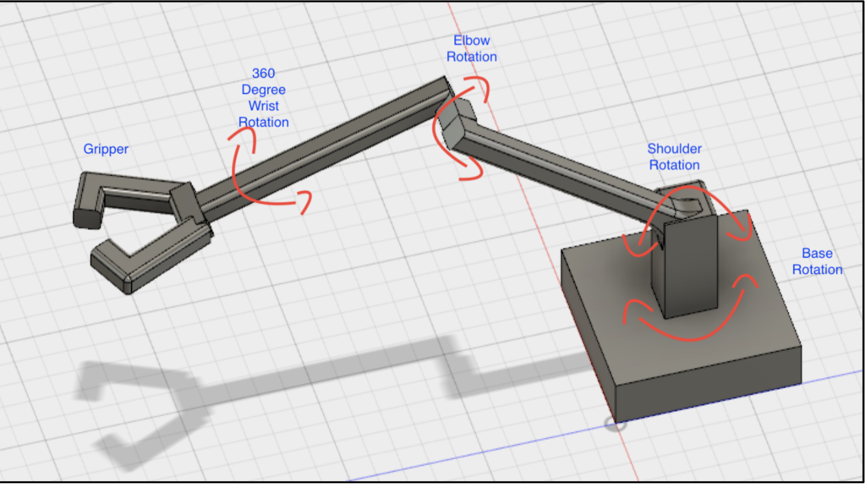Select the vertical shoulder column on the base
This screenshot has width=868, height=485.
tap(689, 267)
